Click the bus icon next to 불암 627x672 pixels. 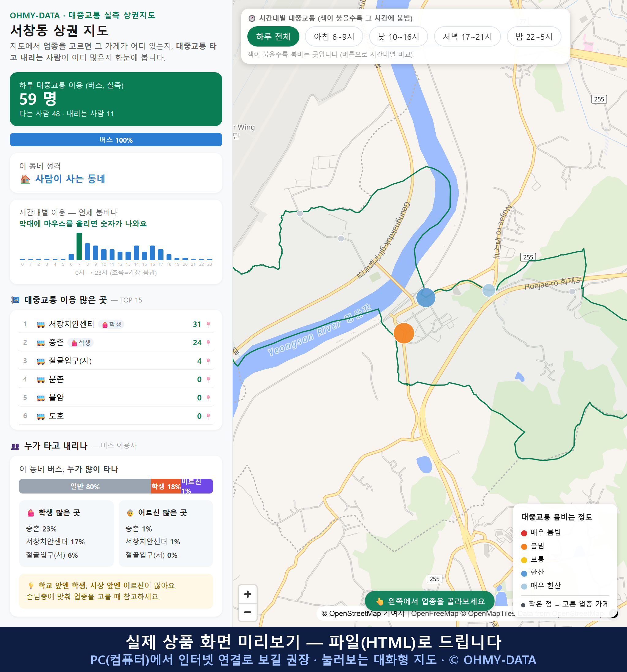[40, 397]
